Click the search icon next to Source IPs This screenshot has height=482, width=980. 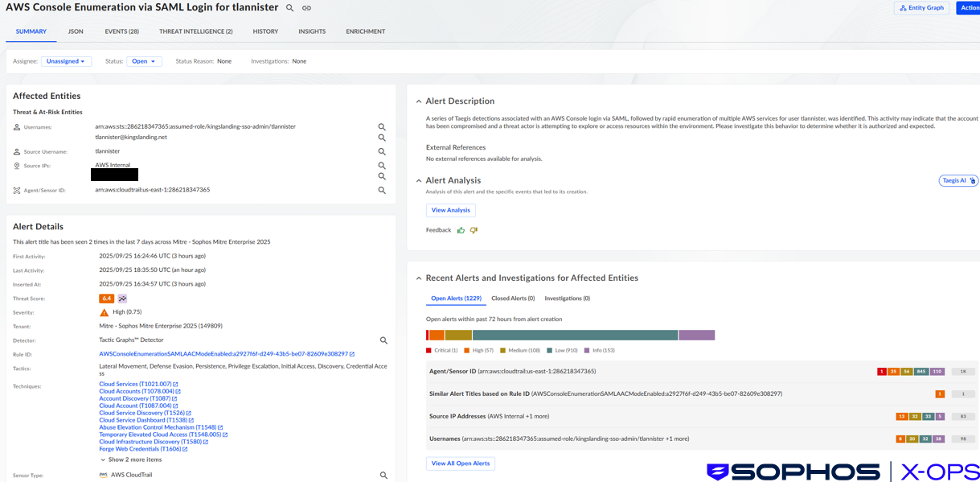tap(382, 165)
